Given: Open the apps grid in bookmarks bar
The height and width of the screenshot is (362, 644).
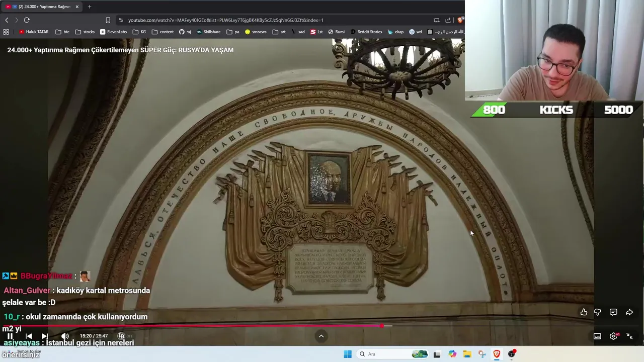Looking at the screenshot, I should pyautogui.click(x=6, y=32).
